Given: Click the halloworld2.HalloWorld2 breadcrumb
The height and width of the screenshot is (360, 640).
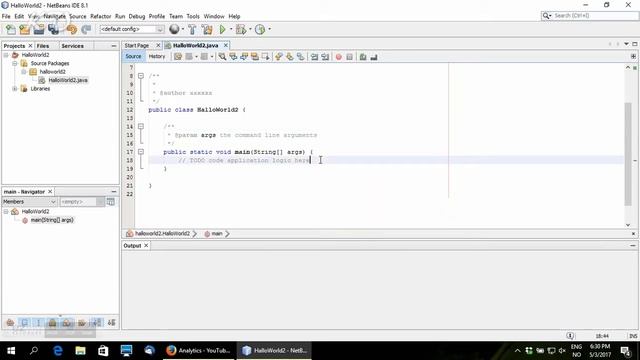Looking at the screenshot, I should [162, 234].
